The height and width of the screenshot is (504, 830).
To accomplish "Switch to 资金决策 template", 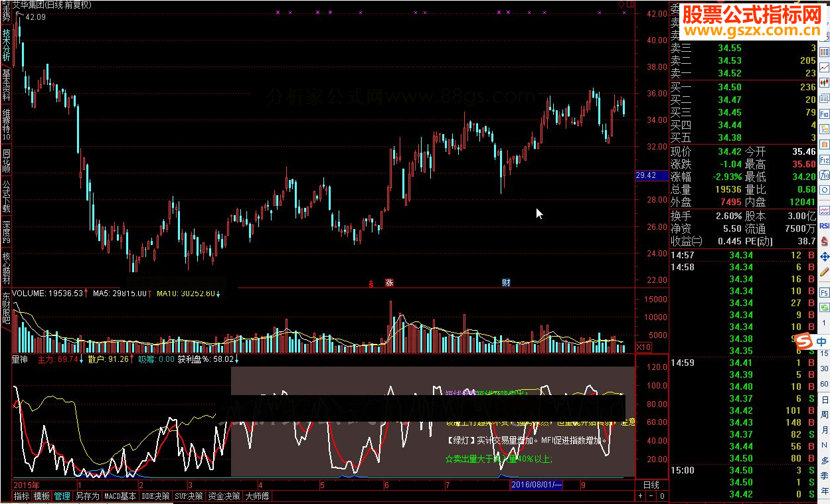I will pyautogui.click(x=224, y=496).
